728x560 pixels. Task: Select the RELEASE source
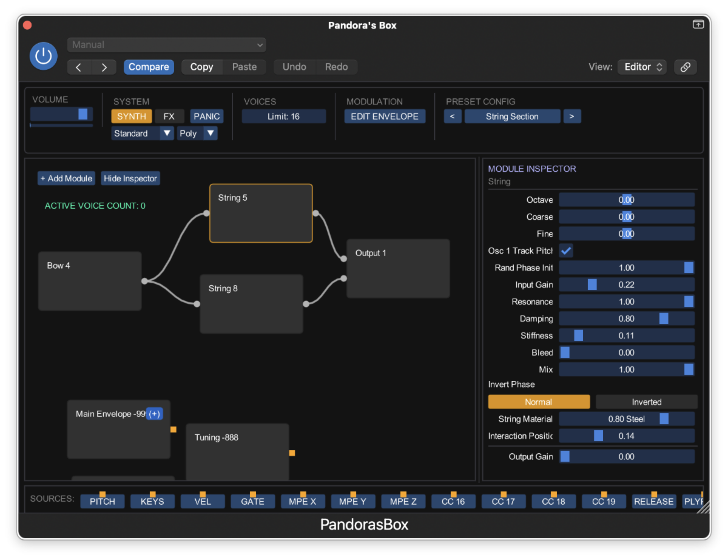(x=654, y=501)
